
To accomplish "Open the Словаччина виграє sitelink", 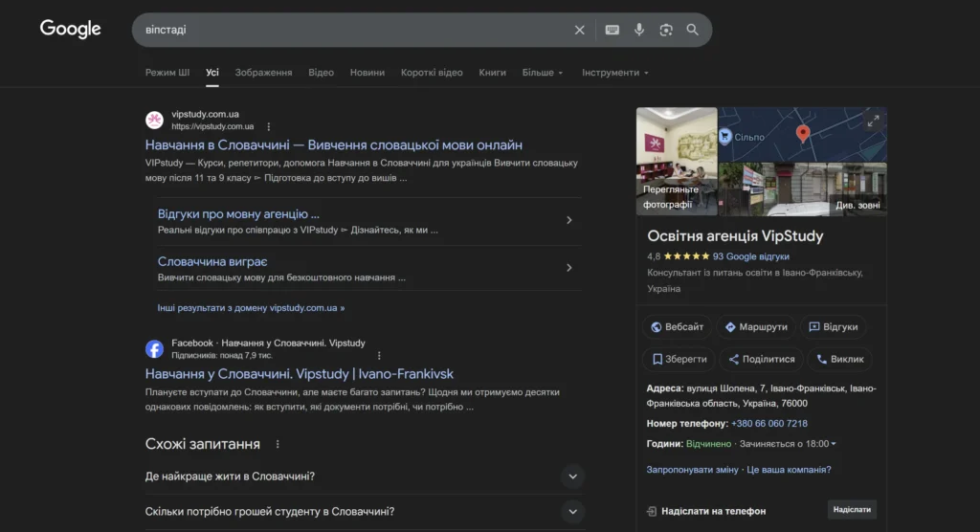I will 212,261.
